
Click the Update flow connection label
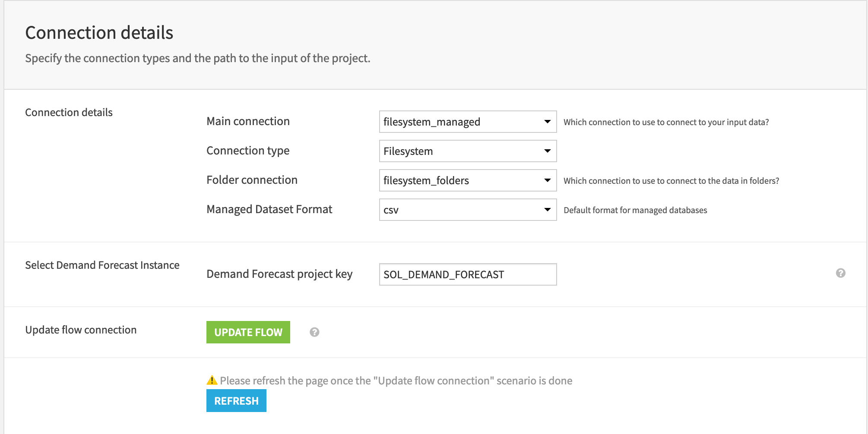click(81, 330)
